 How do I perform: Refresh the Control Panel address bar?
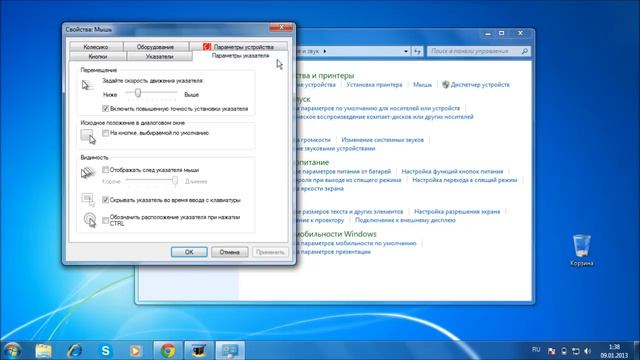(x=417, y=51)
